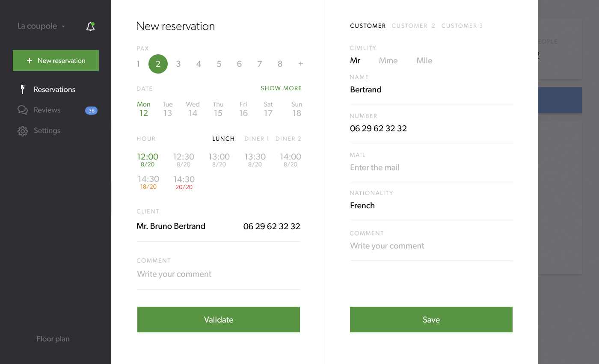The width and height of the screenshot is (599, 364).
Task: Click the 36 reviews count badge
Action: tap(91, 110)
